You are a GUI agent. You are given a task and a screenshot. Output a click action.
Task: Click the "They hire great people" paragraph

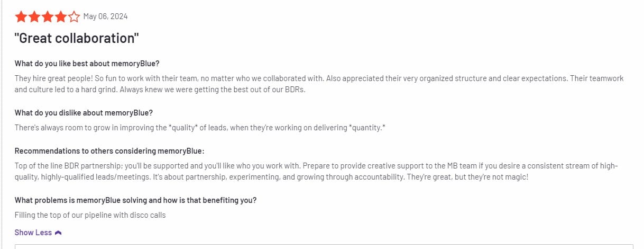pos(319,84)
